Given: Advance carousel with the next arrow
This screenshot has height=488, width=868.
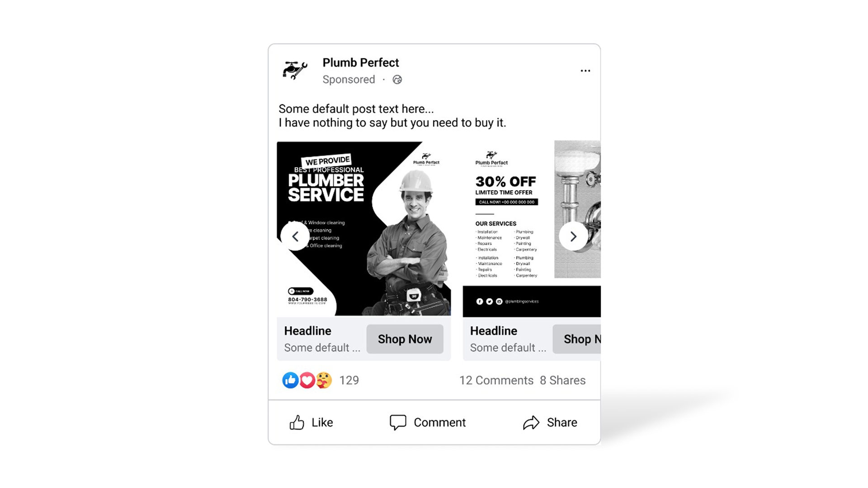Looking at the screenshot, I should coord(573,236).
